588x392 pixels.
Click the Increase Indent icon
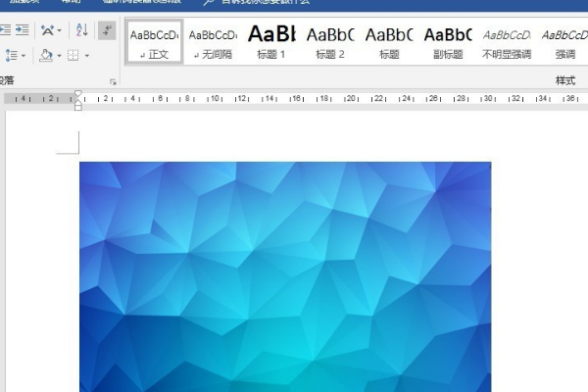click(23, 30)
